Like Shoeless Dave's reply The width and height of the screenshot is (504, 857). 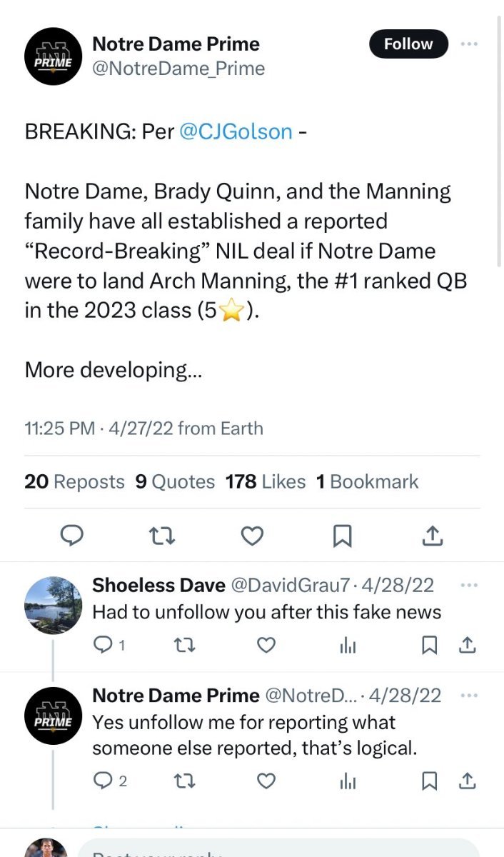(266, 646)
